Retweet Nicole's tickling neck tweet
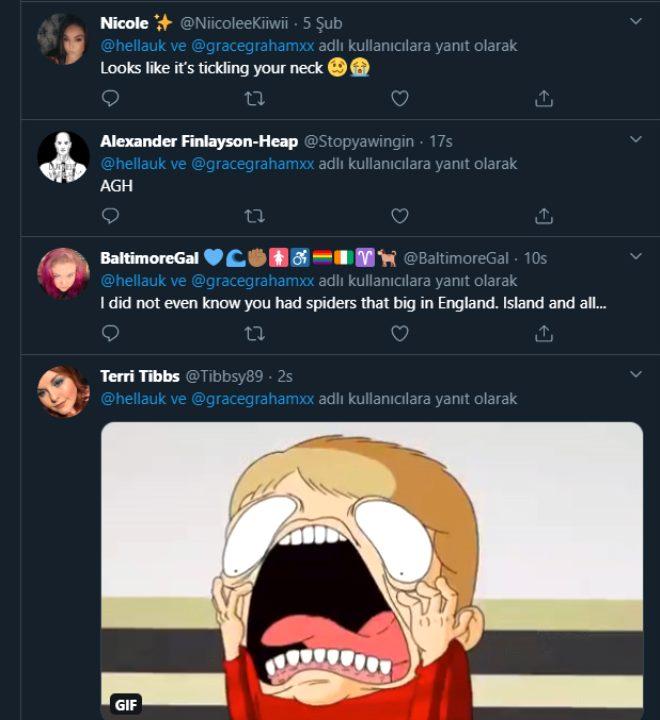This screenshot has height=720, width=660. [x=254, y=98]
